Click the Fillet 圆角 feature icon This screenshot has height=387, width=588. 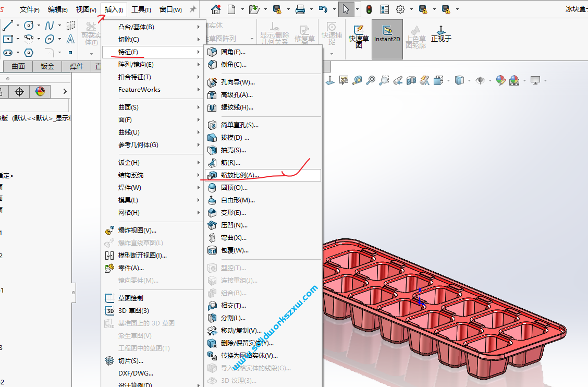pos(212,52)
